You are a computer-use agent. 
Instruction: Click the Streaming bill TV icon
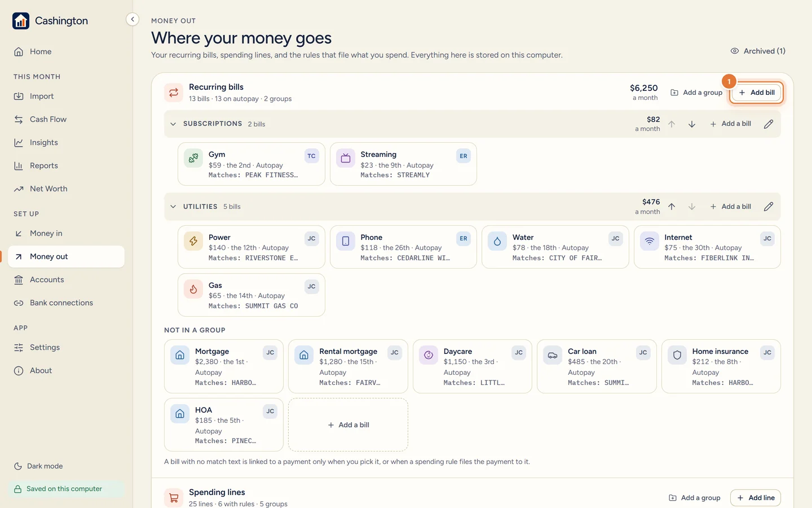click(x=346, y=158)
